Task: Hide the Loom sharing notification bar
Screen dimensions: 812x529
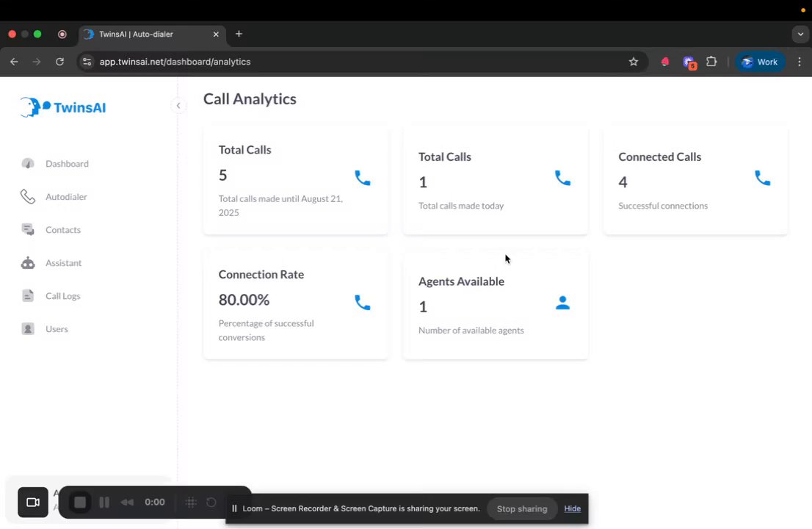Action: [x=572, y=508]
